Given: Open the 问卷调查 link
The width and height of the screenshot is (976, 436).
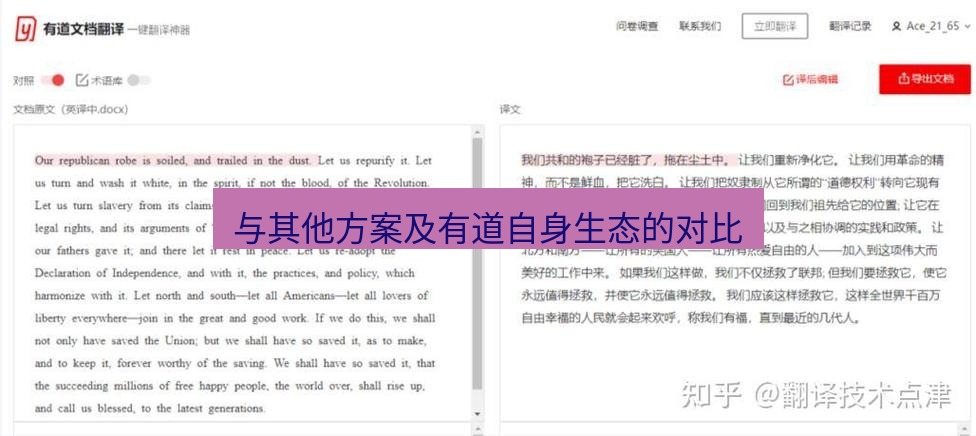Looking at the screenshot, I should (x=637, y=26).
